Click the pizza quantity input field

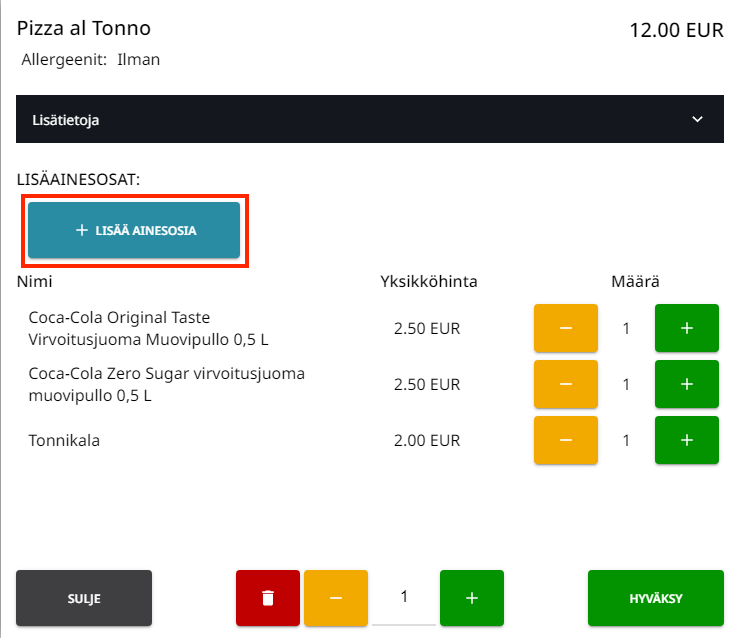404,597
